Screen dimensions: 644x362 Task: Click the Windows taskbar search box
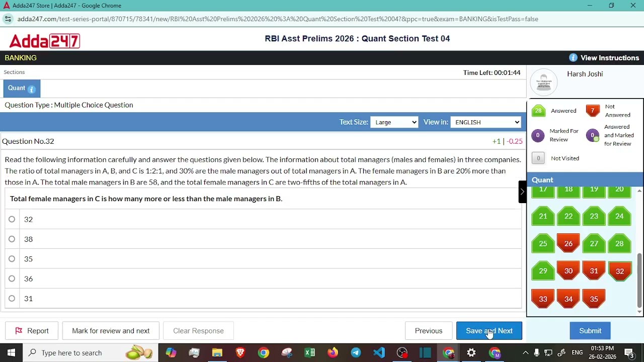click(x=90, y=353)
